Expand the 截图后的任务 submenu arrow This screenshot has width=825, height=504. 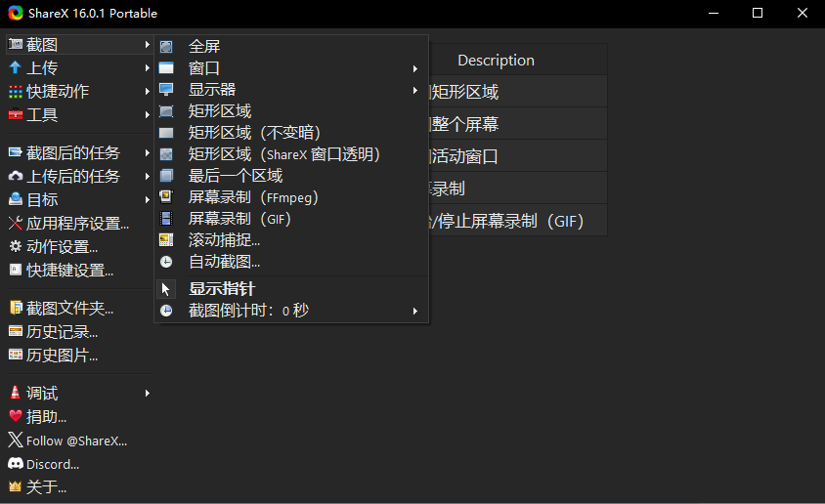click(148, 153)
